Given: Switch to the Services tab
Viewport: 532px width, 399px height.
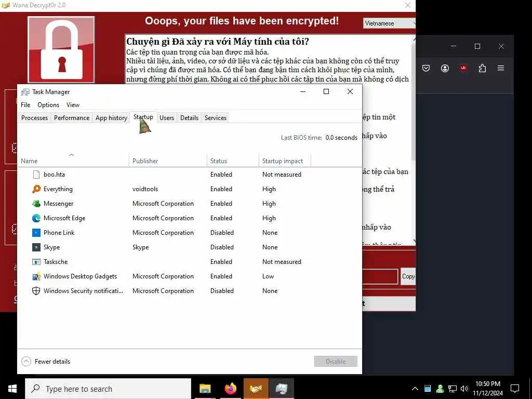Looking at the screenshot, I should 216,118.
